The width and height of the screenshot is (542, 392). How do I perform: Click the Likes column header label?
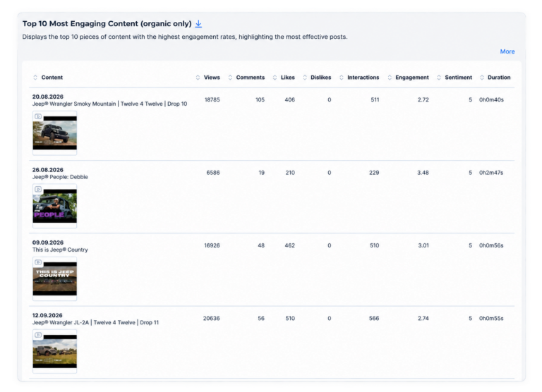(288, 78)
